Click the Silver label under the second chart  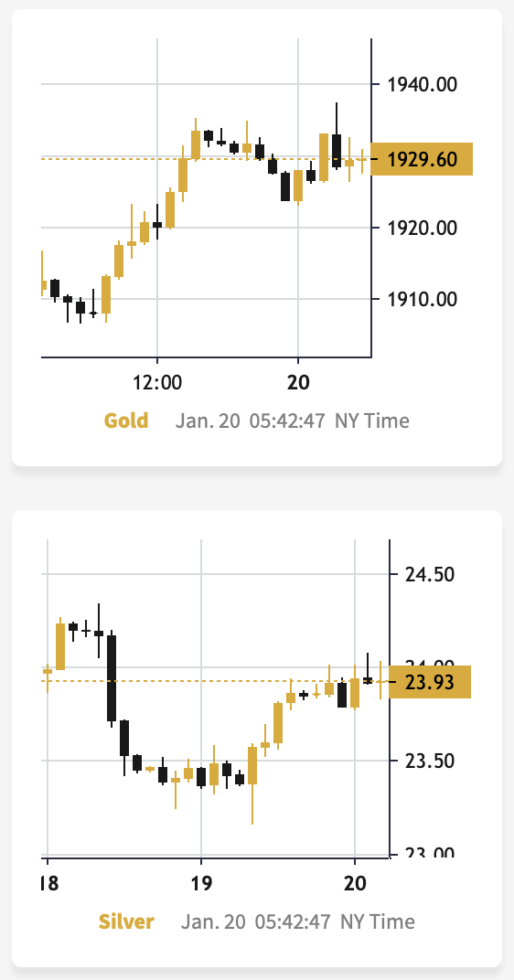[126, 921]
